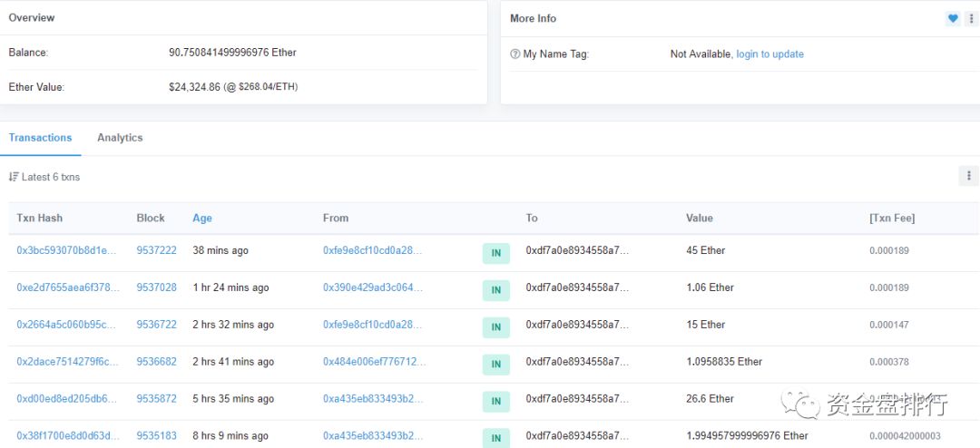The image size is (980, 448).
Task: Open transactions list three-dot options menu
Action: pyautogui.click(x=968, y=176)
